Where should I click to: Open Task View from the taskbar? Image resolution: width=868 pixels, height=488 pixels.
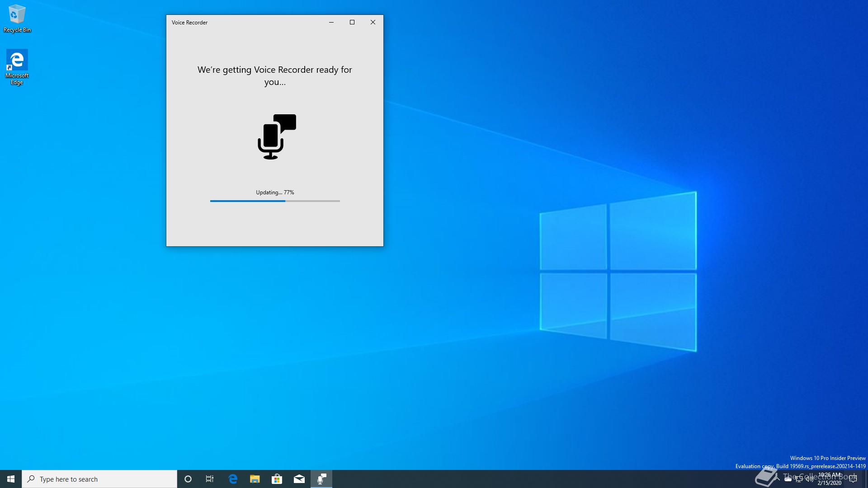[210, 479]
